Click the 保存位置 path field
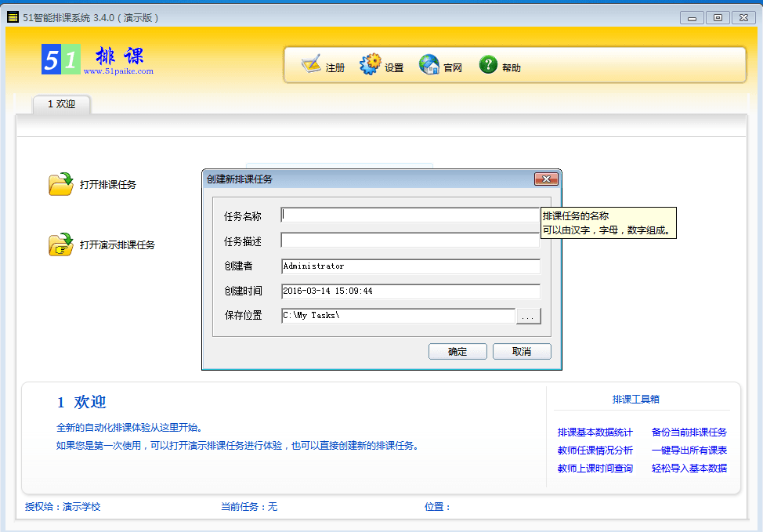 click(397, 316)
